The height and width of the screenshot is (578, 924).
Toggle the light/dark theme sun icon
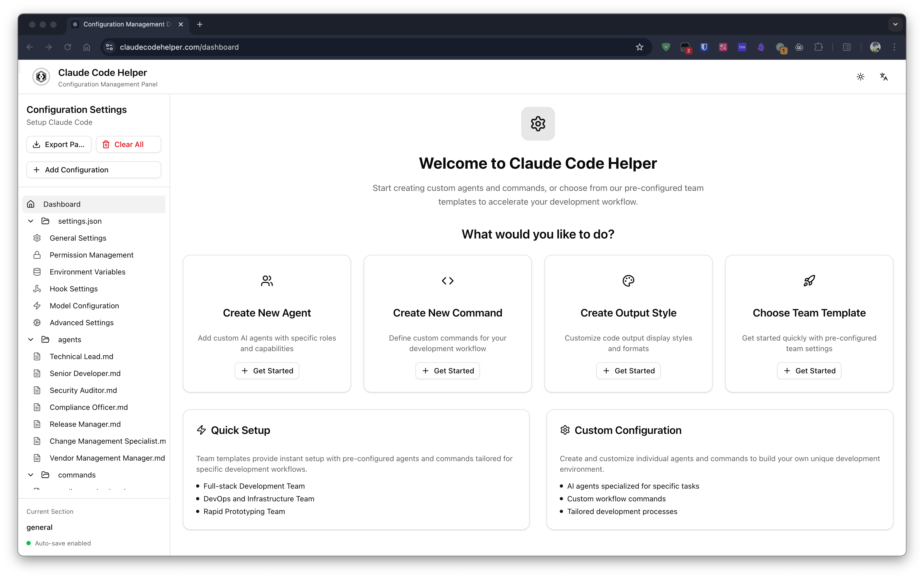click(860, 77)
